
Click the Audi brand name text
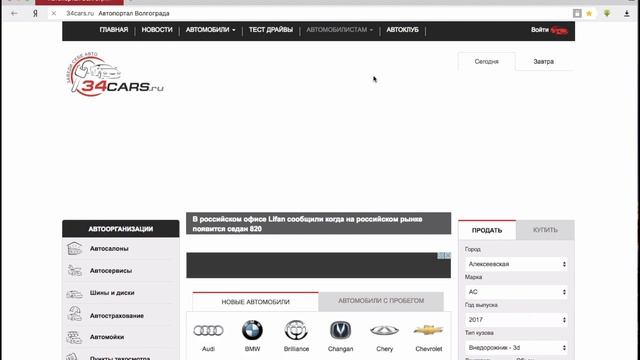(x=208, y=349)
